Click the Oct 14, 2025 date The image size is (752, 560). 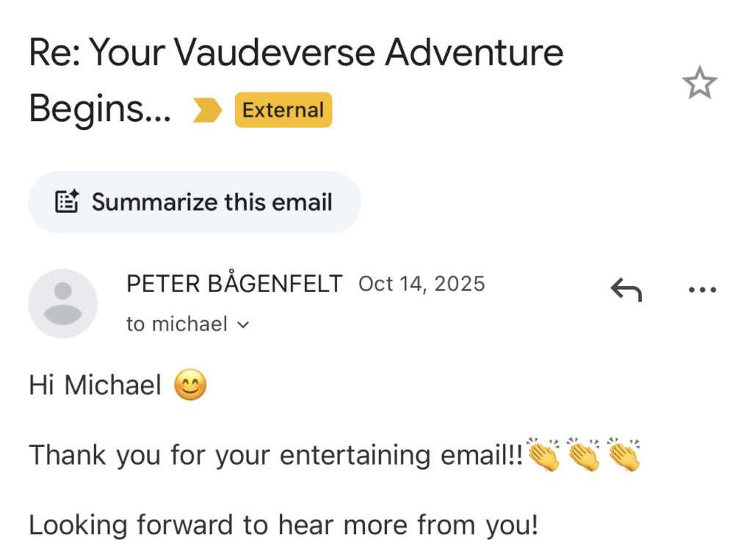click(x=422, y=284)
